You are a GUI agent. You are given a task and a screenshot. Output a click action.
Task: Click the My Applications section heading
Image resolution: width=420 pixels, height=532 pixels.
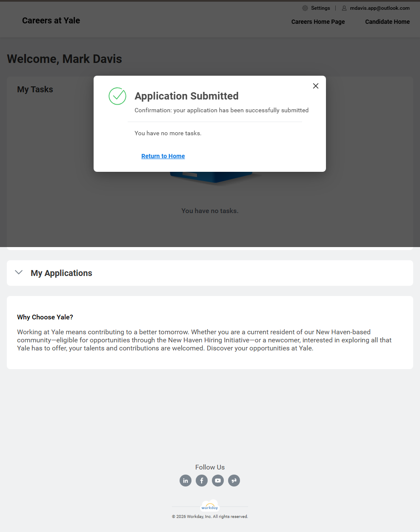tap(61, 273)
